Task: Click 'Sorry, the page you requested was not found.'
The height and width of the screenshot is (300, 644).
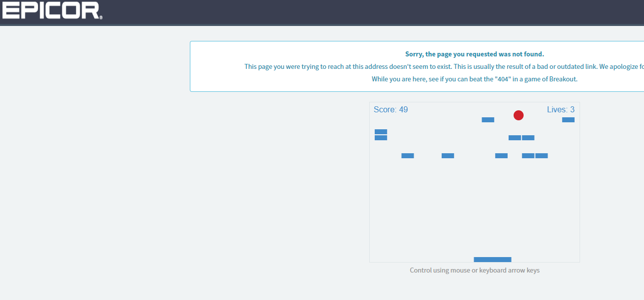Action: click(475, 54)
